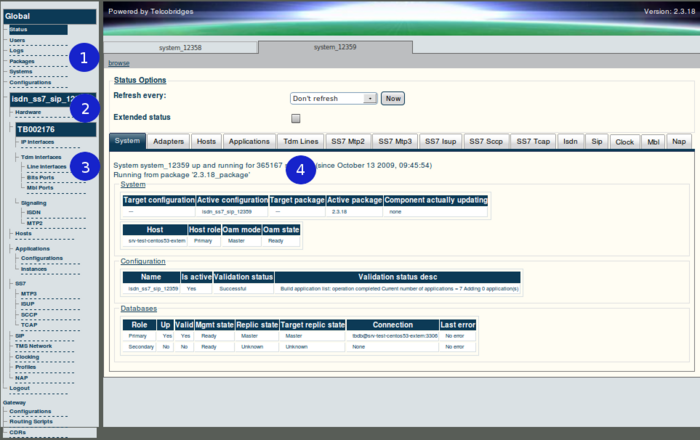700x440 pixels.
Task: Open NAP in the sidebar
Action: [x=21, y=378]
